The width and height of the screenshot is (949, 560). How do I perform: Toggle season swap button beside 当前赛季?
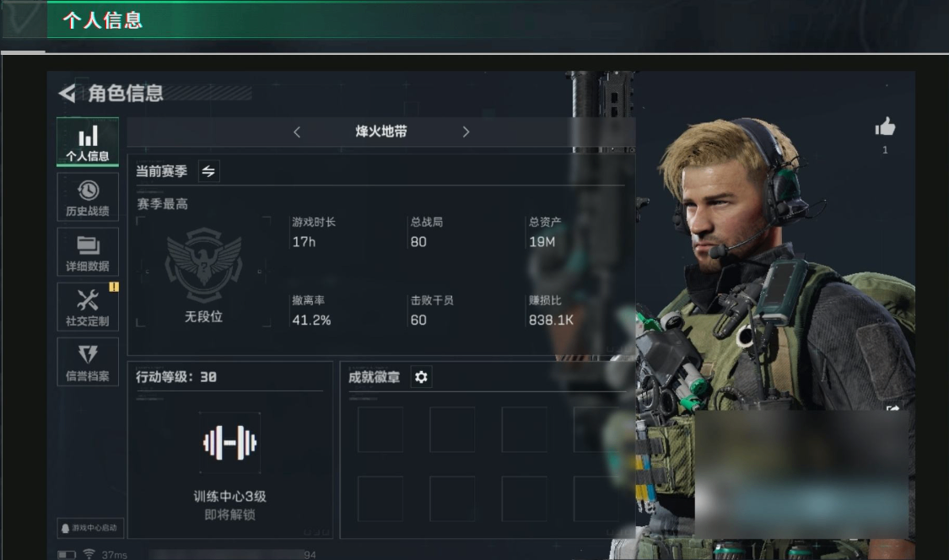pos(209,171)
